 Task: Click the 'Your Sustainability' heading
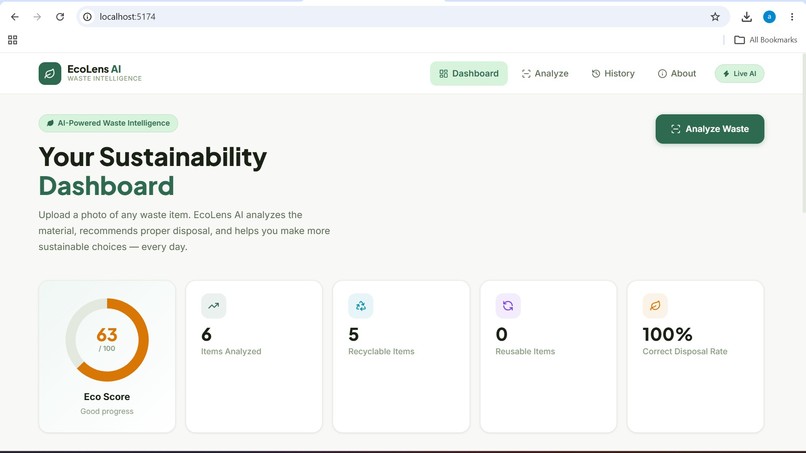pyautogui.click(x=153, y=157)
